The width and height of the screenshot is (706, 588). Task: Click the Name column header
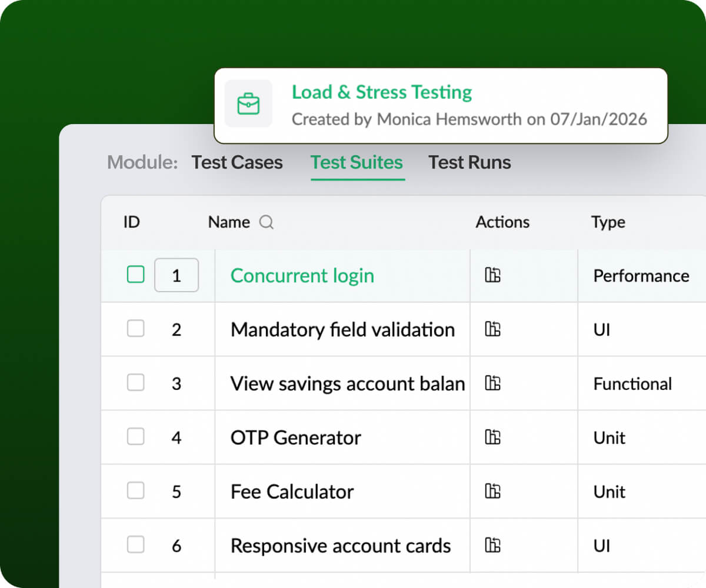point(229,222)
